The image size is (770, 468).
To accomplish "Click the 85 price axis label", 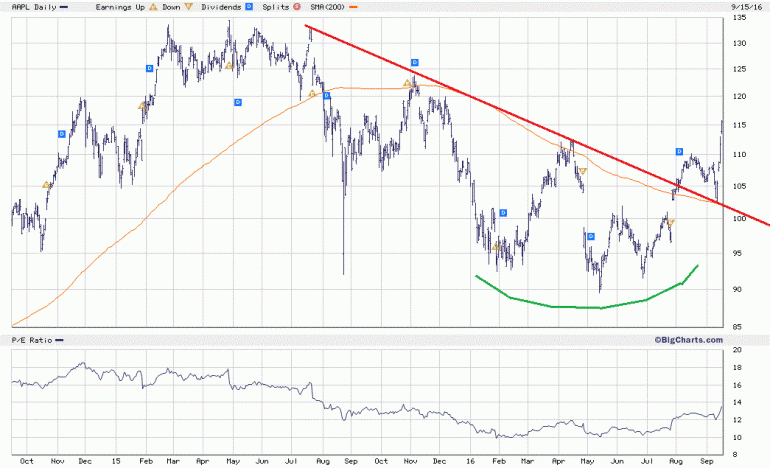I will click(x=737, y=327).
